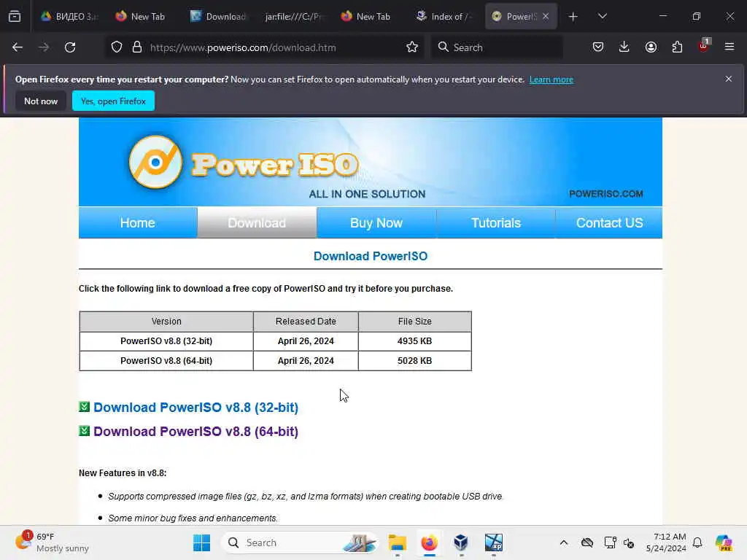This screenshot has width=747, height=560.
Task: Open tracking protection shield icon
Action: click(117, 47)
